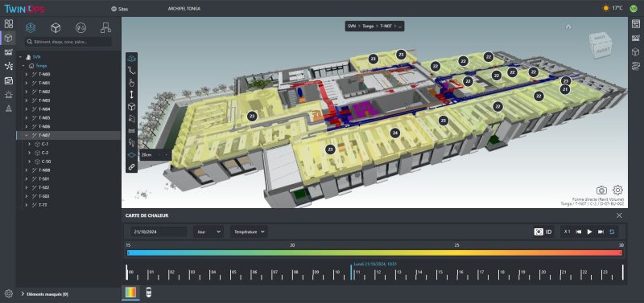The height and width of the screenshot is (303, 644).
Task: Open the Jour period dropdown
Action: (x=208, y=231)
